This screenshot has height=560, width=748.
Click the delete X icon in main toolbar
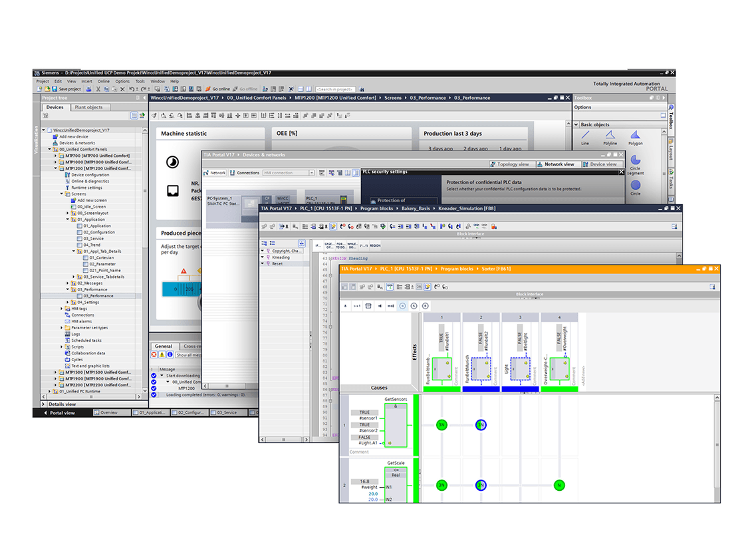pos(122,89)
